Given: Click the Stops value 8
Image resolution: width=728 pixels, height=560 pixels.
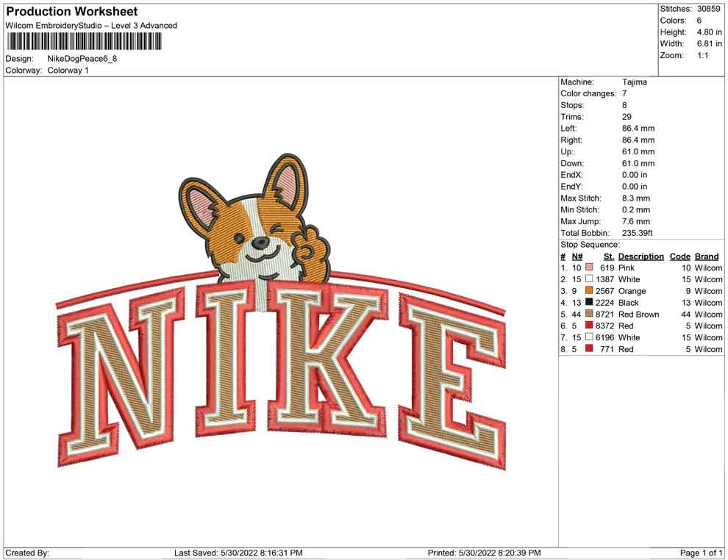Looking at the screenshot, I should (x=624, y=105).
